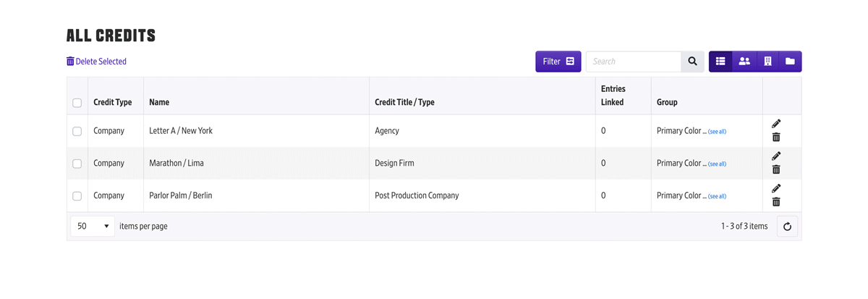Click the search magnifier icon button

pos(692,62)
